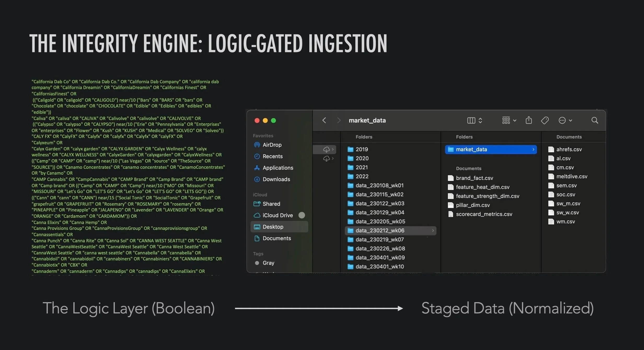644x350 pixels.
Task: Click the sort chevron beside column view icon
Action: tap(481, 121)
